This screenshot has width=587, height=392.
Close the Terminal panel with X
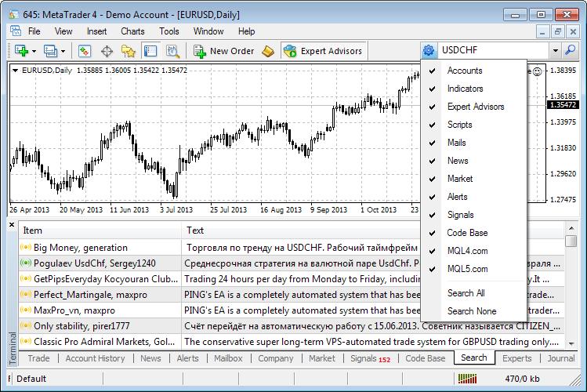12,225
